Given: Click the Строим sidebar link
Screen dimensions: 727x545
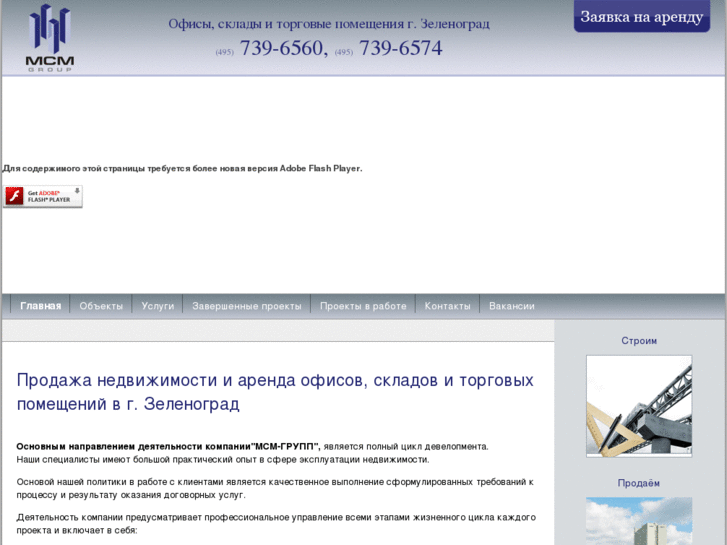Looking at the screenshot, I should point(639,341).
